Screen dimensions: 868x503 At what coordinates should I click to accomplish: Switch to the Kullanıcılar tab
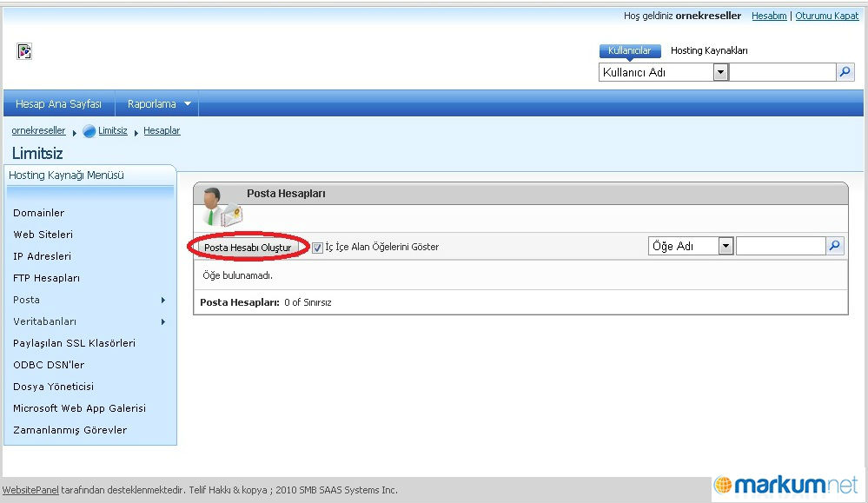[629, 50]
